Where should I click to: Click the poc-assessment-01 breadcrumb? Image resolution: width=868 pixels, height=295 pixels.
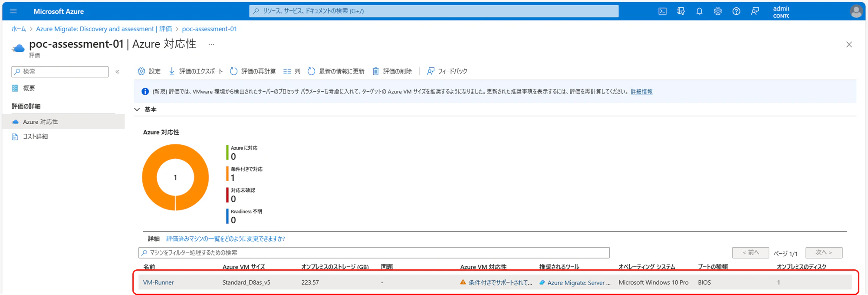coord(209,29)
